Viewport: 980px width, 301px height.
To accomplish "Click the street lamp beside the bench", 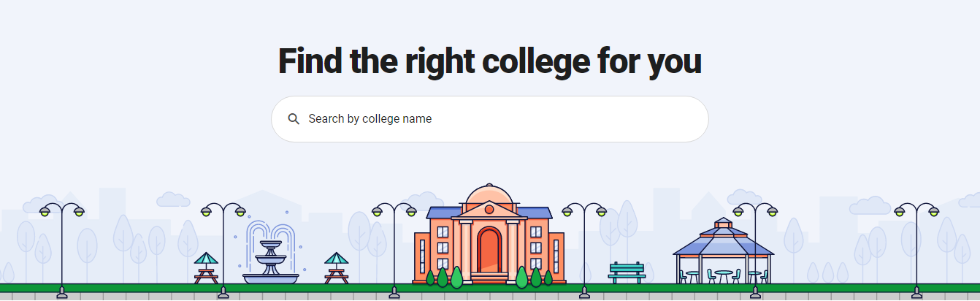I will [584, 251].
